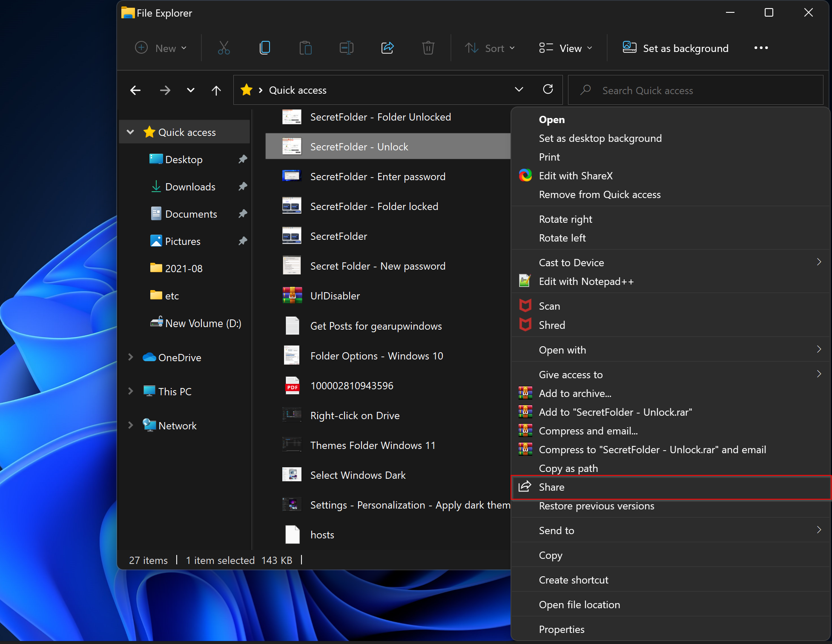The height and width of the screenshot is (644, 832).
Task: Select Set as desktop background entry
Action: tap(670, 138)
